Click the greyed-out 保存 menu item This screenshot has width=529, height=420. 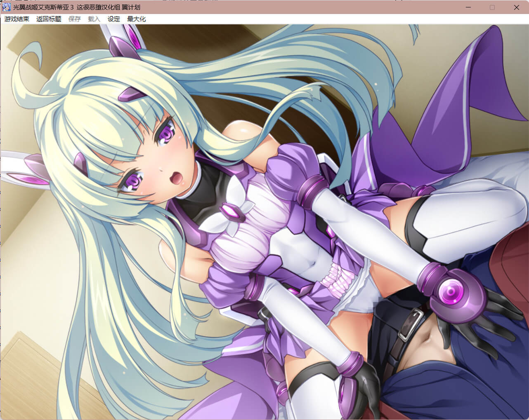pos(75,19)
